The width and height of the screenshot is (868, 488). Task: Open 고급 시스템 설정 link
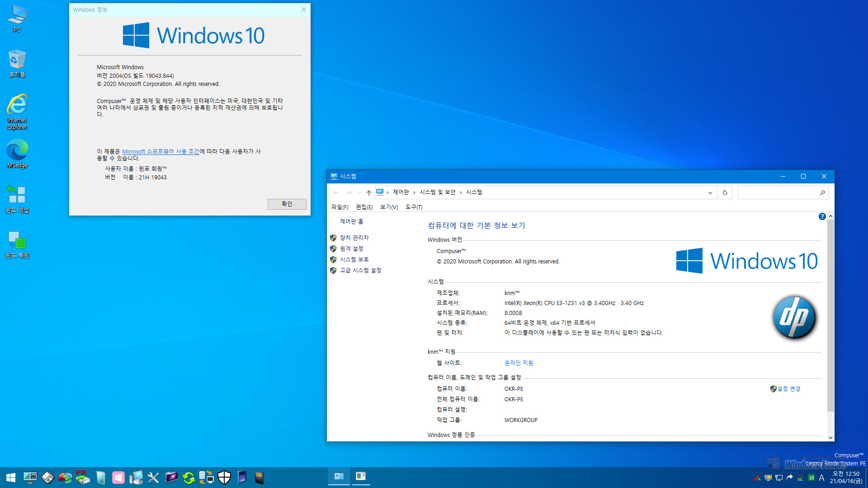coord(361,270)
